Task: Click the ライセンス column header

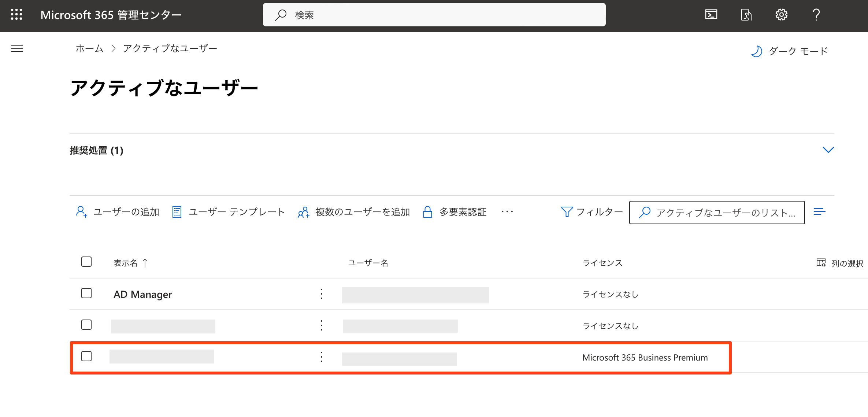Action: point(602,263)
